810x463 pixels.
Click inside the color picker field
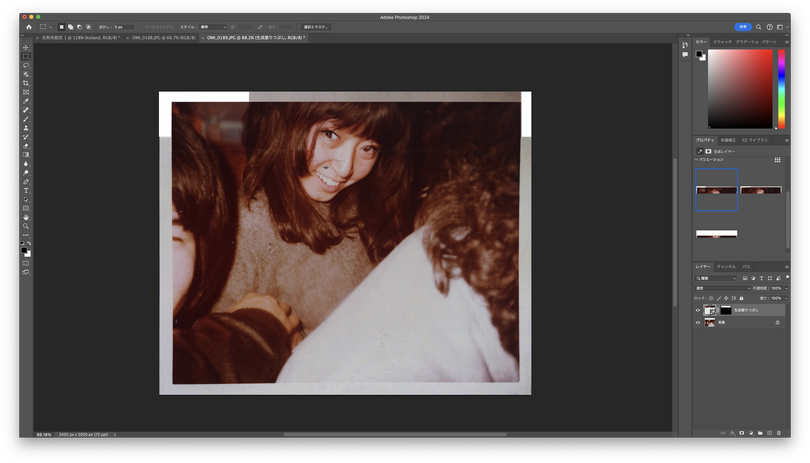[740, 89]
